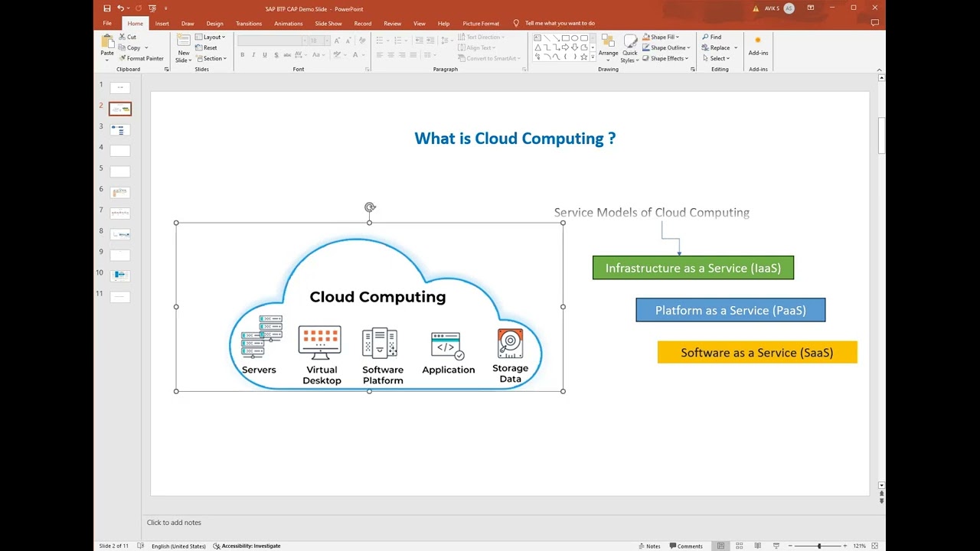Adjust the zoom slider in status bar
The height and width of the screenshot is (551, 980).
818,546
